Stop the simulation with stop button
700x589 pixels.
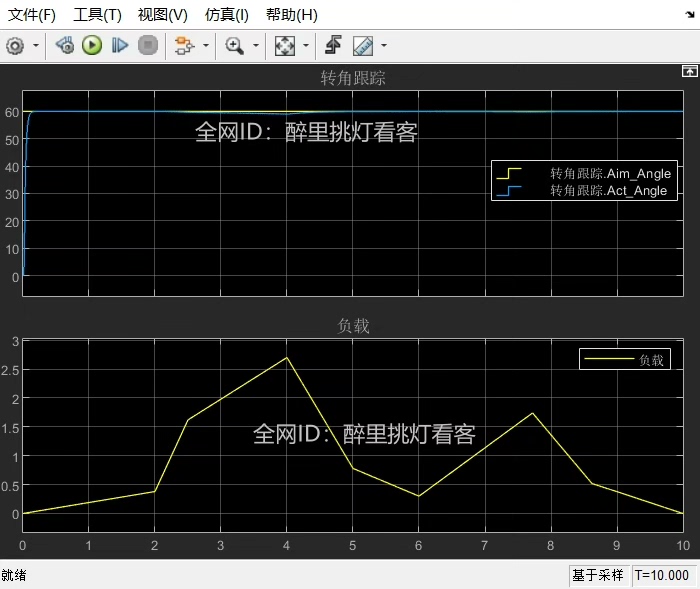[x=148, y=46]
